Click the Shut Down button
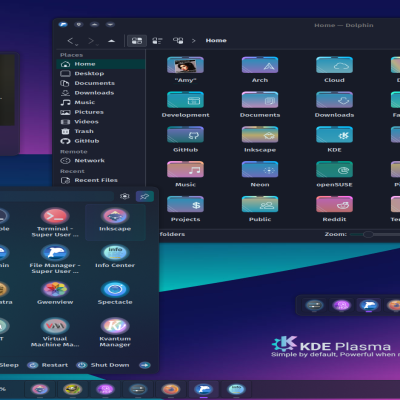Image resolution: width=400 pixels, height=400 pixels. pyautogui.click(x=103, y=365)
